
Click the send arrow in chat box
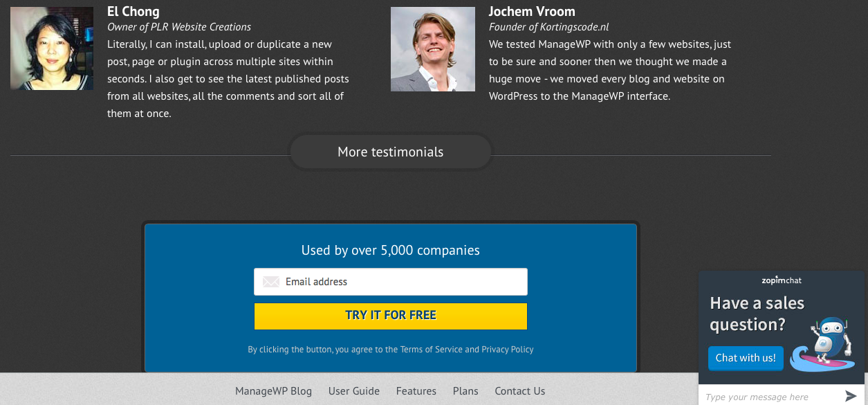tap(851, 396)
